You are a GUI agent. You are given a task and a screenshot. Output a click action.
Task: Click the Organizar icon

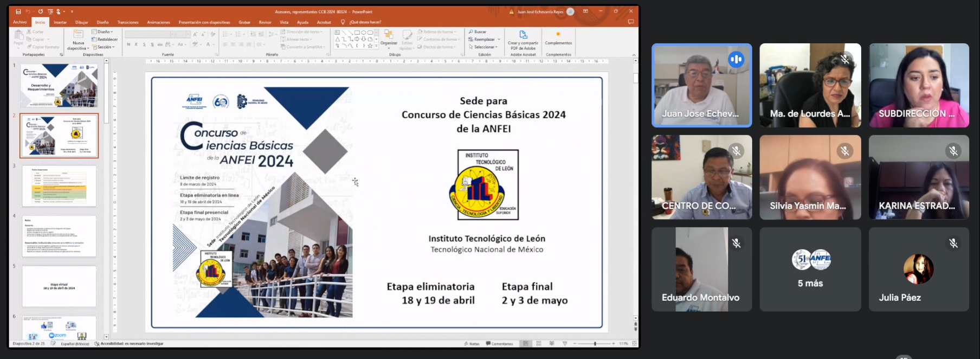click(x=389, y=35)
